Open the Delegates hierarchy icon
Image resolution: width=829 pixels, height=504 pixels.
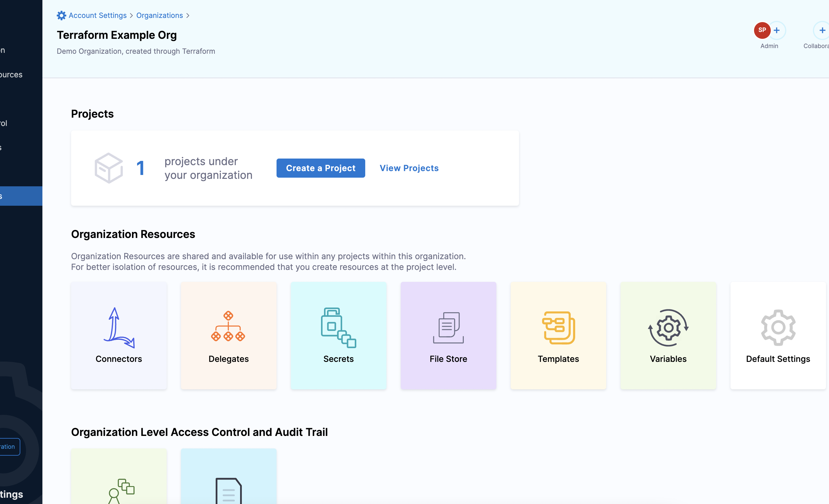[228, 326]
